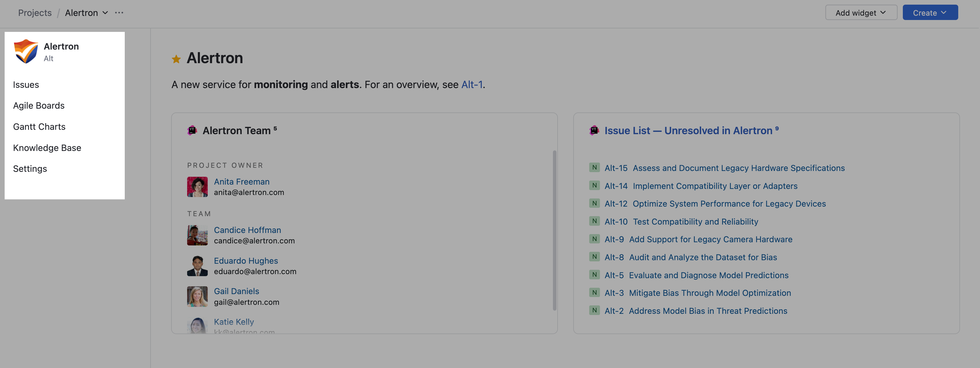Click the Alertron project name in sidebar header
The width and height of the screenshot is (980, 368).
click(x=61, y=46)
